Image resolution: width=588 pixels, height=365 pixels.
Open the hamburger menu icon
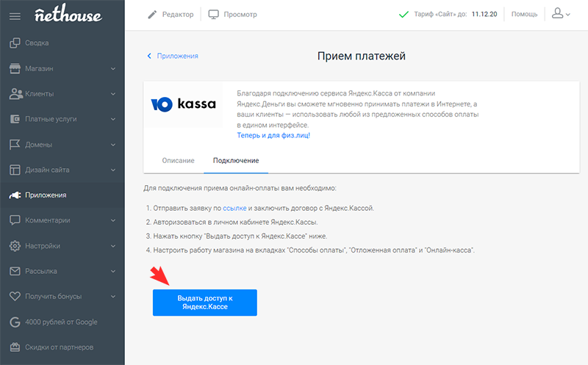click(x=15, y=16)
